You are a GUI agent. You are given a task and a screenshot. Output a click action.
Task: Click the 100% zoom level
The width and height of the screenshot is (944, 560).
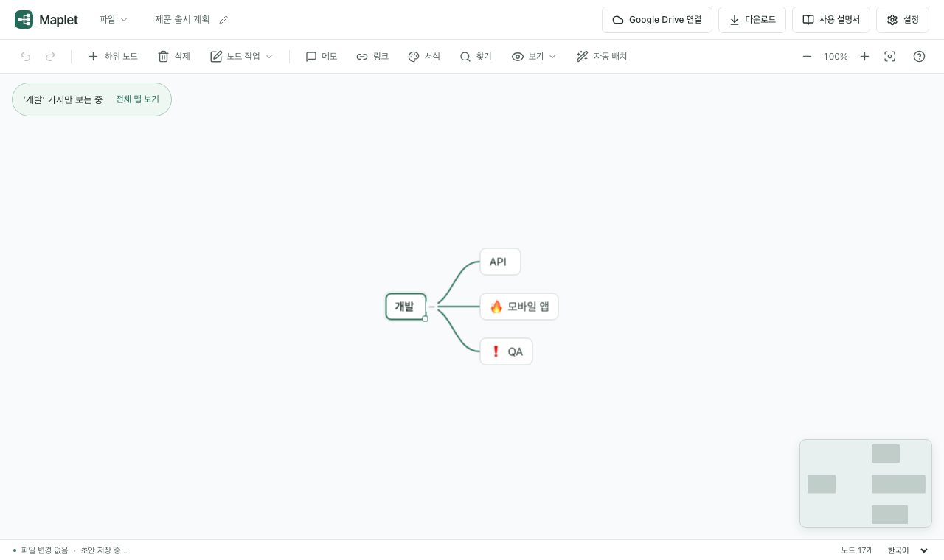click(x=836, y=57)
